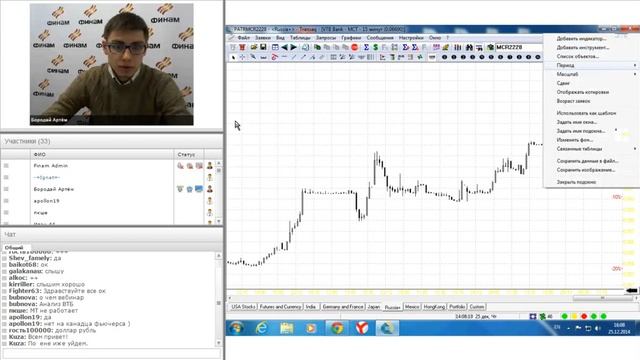Switch to the HongKong tab
This screenshot has height=360, width=640.
click(434, 307)
